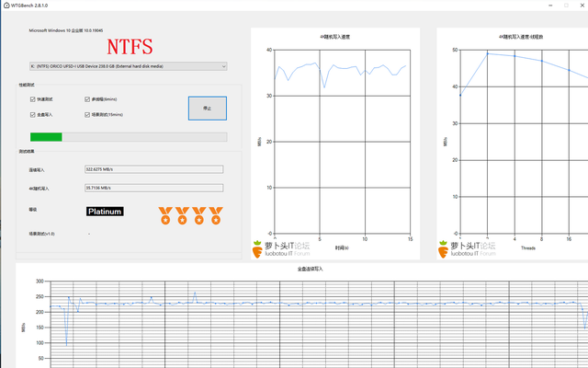Click the WTGBench app icon in title bar
This screenshot has width=588, height=368.
tap(6, 6)
